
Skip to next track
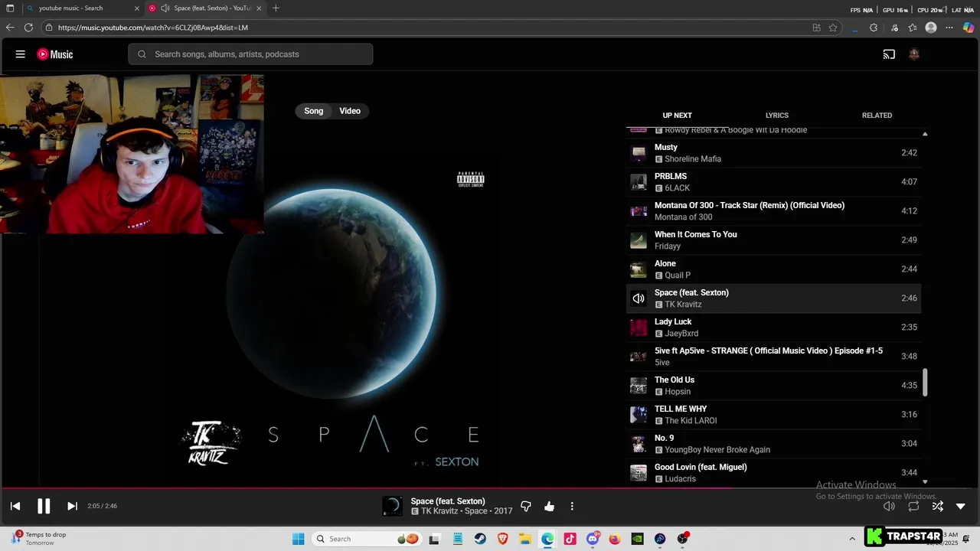(72, 506)
